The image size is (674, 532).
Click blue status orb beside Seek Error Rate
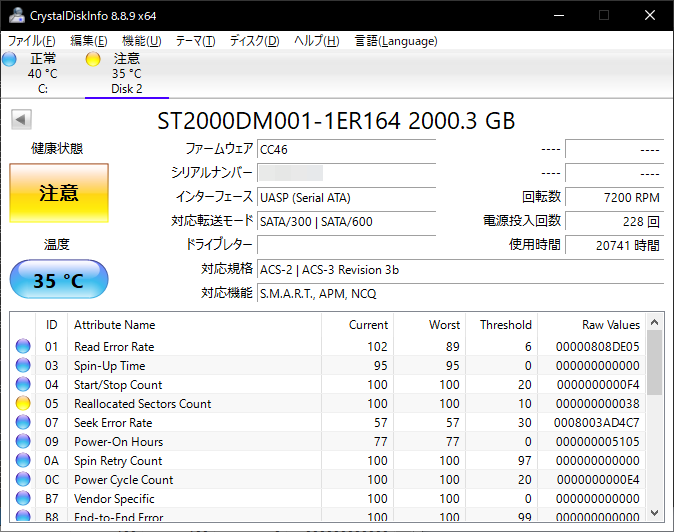click(x=23, y=423)
